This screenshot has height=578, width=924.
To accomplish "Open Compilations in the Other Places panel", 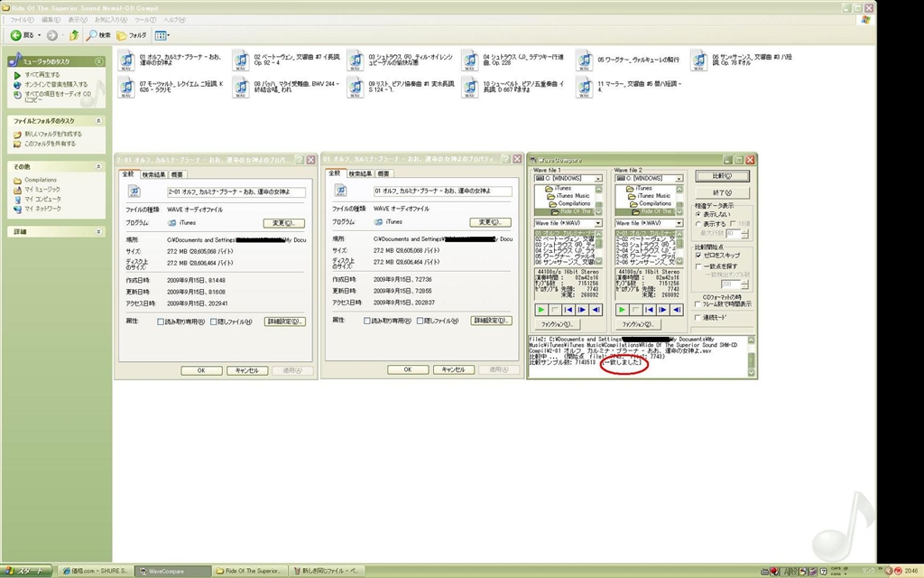I will point(41,180).
